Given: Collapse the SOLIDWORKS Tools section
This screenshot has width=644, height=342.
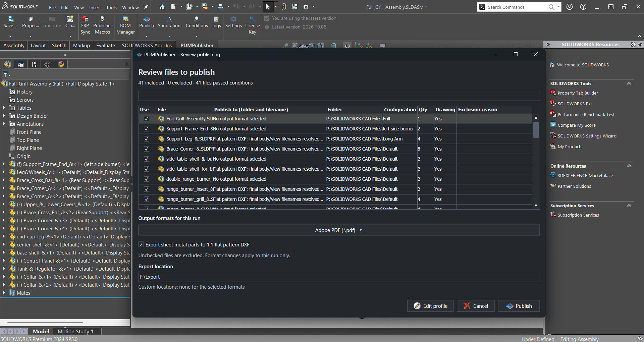Looking at the screenshot, I should 629,83.
